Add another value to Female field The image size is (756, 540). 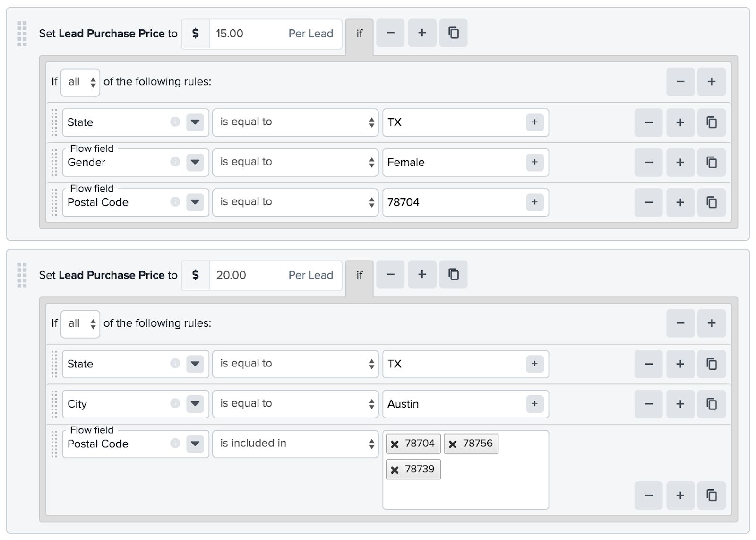click(534, 162)
